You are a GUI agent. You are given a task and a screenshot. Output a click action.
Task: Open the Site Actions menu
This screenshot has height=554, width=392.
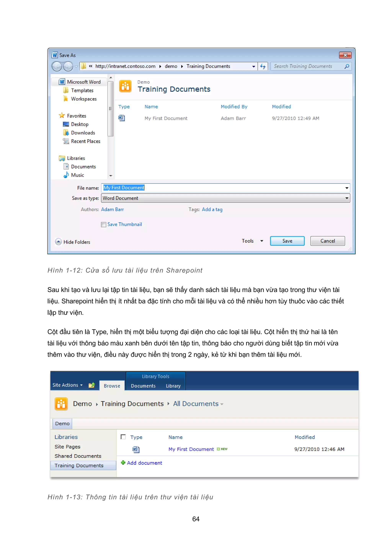point(68,385)
